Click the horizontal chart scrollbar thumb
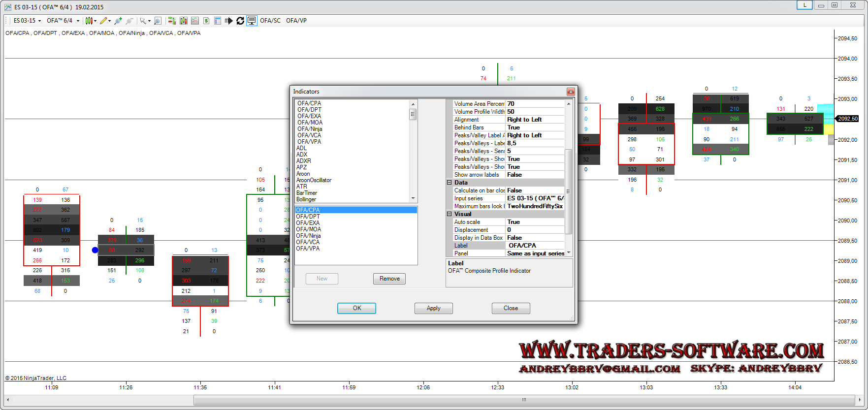868x410 pixels. [x=524, y=400]
